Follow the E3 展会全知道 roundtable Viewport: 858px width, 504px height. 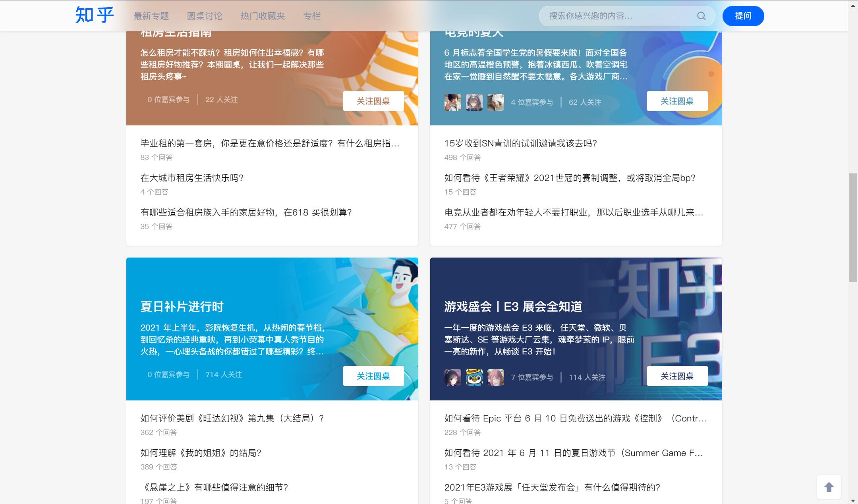(x=677, y=376)
